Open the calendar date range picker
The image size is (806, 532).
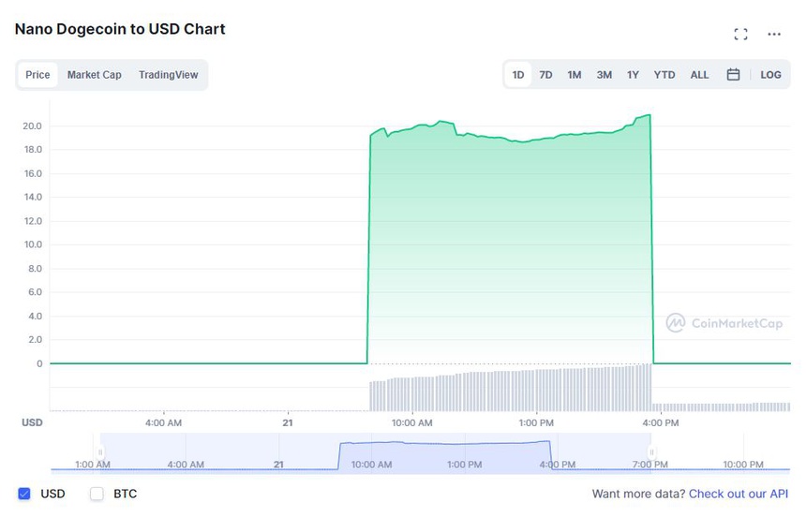pyautogui.click(x=733, y=75)
